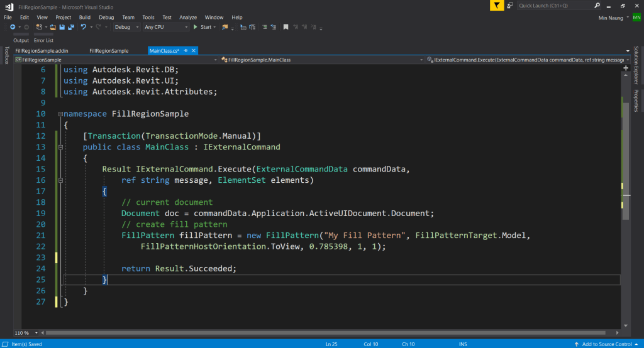Collapse the FillRegionSample namespace block
Image resolution: width=644 pixels, height=348 pixels.
click(60, 114)
